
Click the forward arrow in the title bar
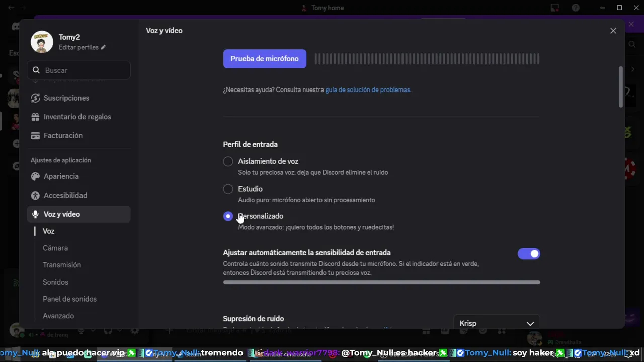click(x=24, y=8)
